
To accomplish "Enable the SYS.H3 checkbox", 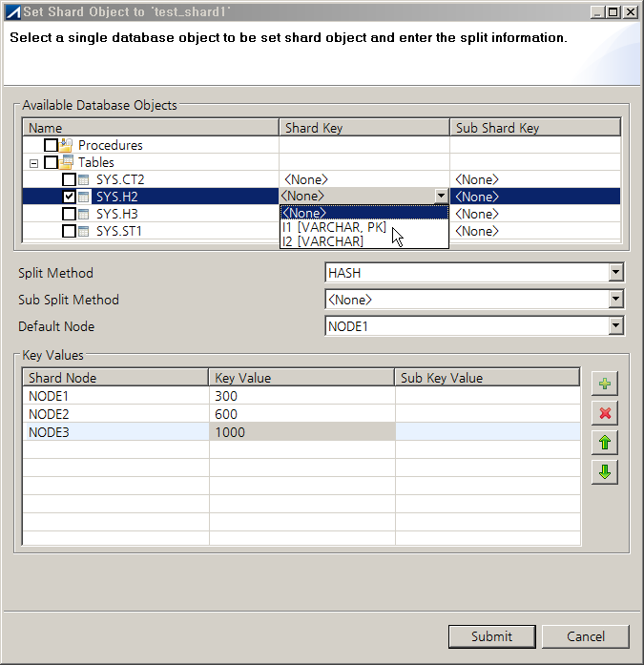I will point(69,214).
